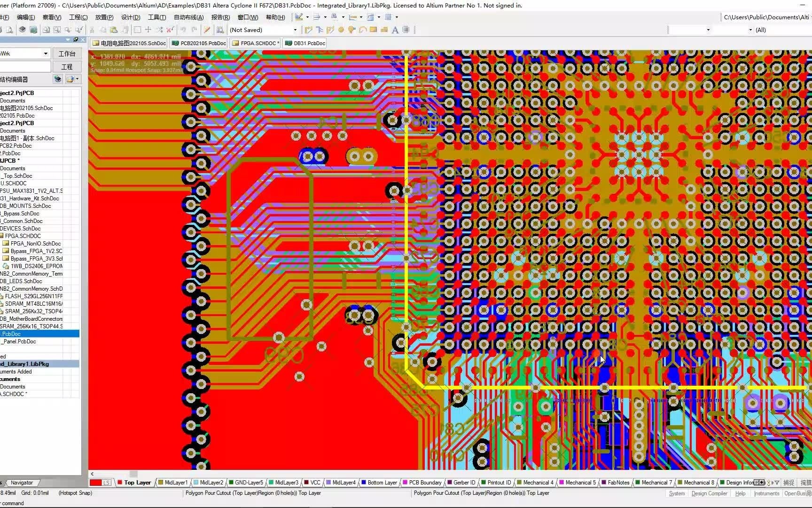Open the filter funnel icon on toolbar
The image size is (812, 508).
316,18
